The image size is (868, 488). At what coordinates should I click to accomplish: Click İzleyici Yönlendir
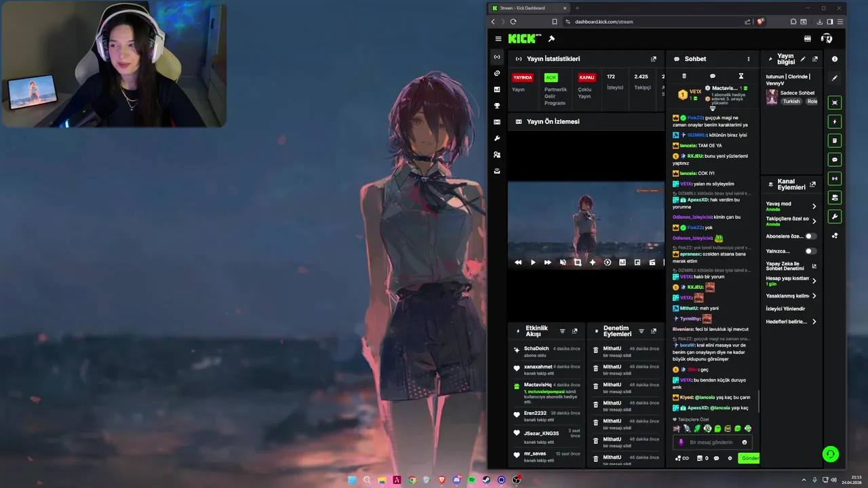pyautogui.click(x=786, y=309)
